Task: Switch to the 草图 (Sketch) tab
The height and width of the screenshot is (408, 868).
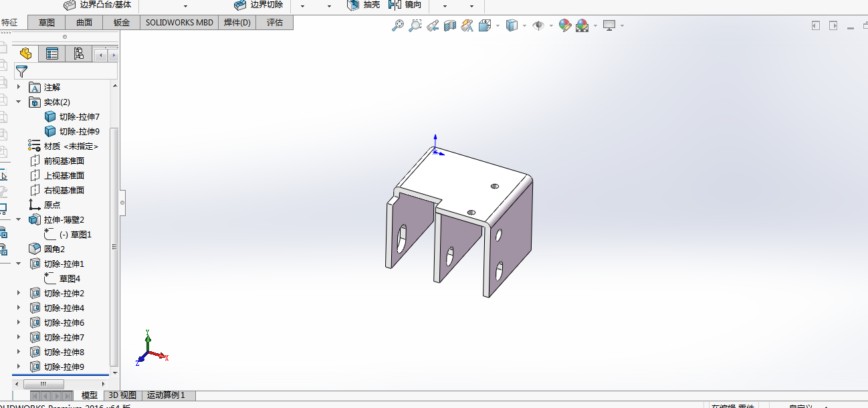Action: tap(47, 22)
